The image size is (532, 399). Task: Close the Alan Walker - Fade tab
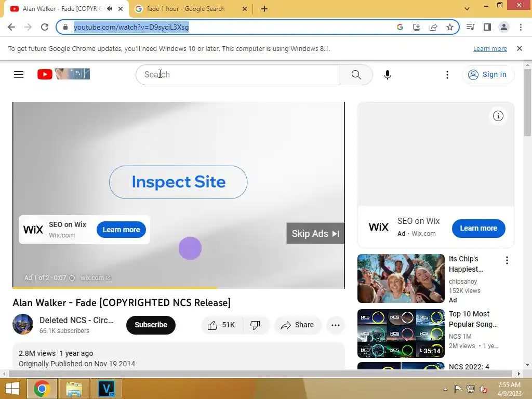coord(121,9)
